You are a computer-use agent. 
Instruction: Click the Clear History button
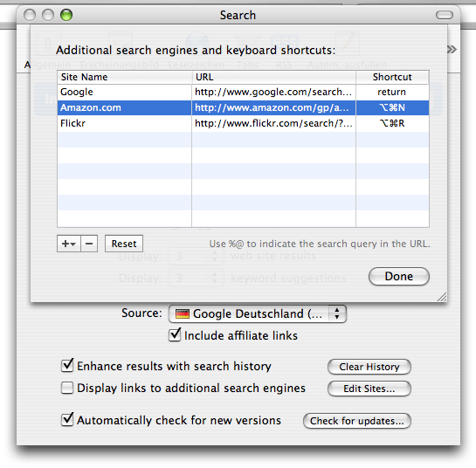369,367
